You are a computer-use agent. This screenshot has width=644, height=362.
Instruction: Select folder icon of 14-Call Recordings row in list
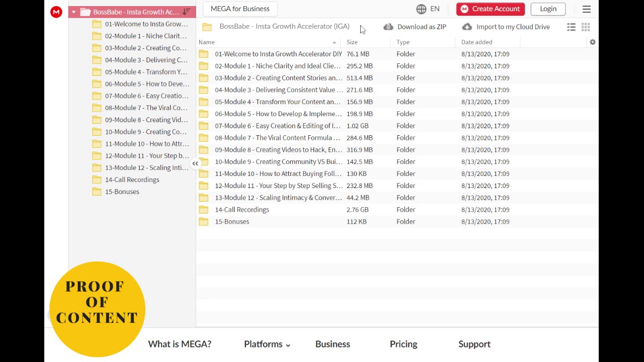(204, 210)
